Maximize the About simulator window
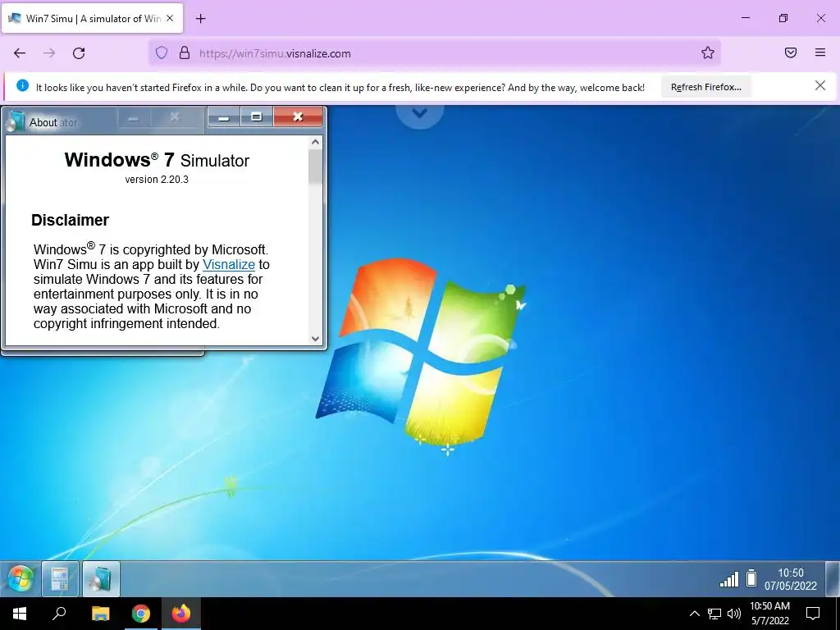 click(257, 117)
